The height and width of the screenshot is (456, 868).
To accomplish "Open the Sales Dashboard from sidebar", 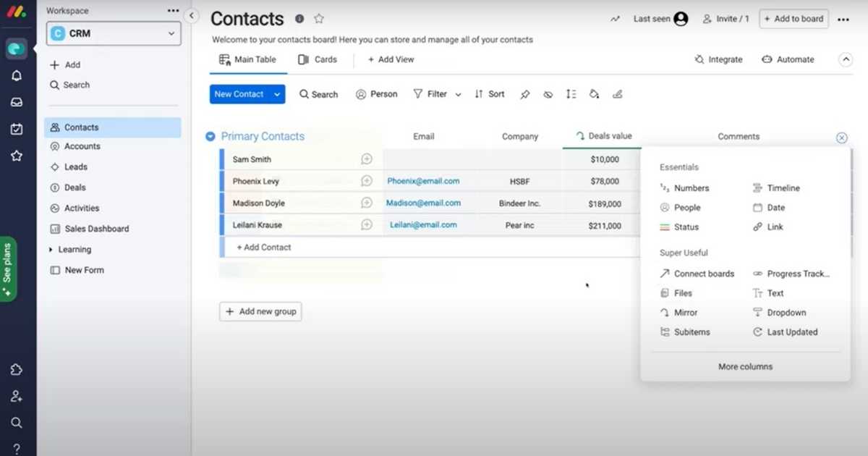I will [95, 228].
